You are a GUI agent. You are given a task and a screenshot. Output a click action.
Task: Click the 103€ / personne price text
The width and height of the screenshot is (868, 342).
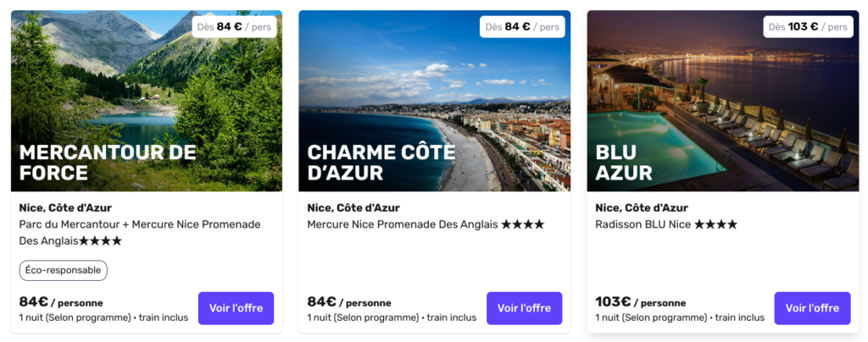coord(641,302)
